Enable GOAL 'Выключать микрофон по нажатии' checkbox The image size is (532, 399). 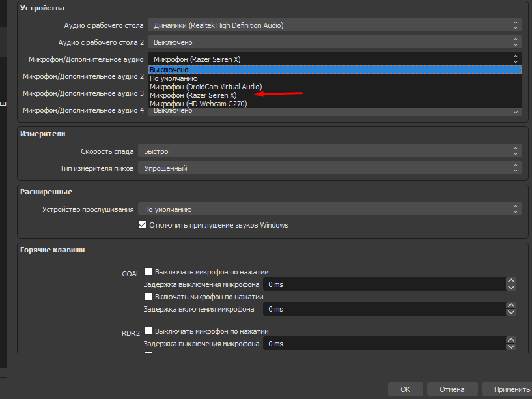(x=148, y=272)
